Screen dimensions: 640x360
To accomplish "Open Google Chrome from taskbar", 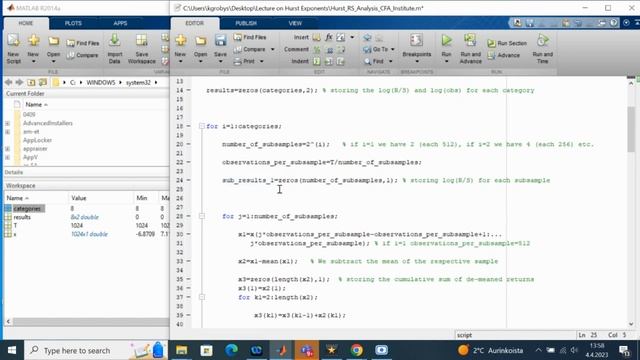I will [356, 350].
